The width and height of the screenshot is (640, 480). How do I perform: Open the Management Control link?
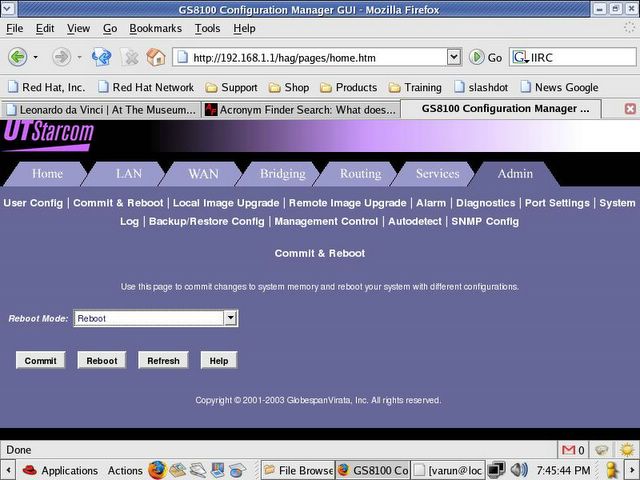(326, 221)
